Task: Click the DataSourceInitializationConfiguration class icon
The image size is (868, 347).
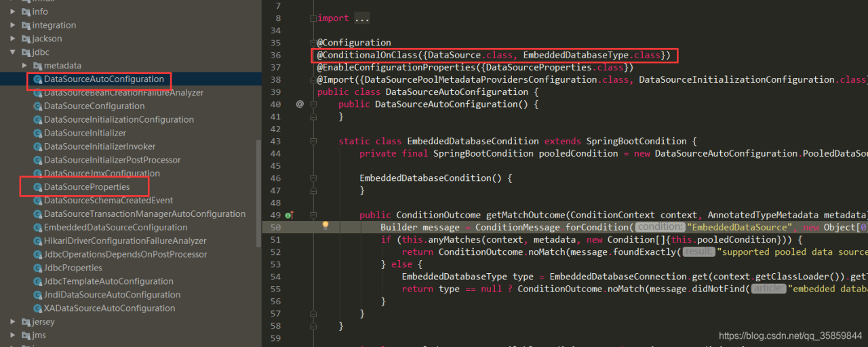Action: coord(38,120)
